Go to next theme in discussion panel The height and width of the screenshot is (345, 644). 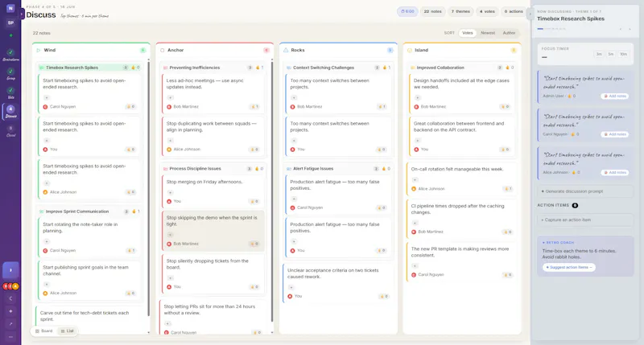click(630, 29)
